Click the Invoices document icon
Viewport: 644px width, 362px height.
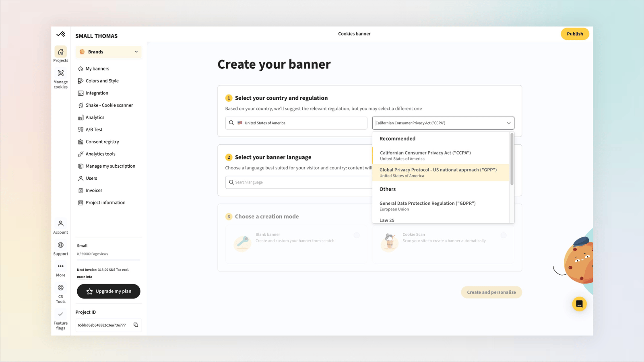tap(80, 191)
